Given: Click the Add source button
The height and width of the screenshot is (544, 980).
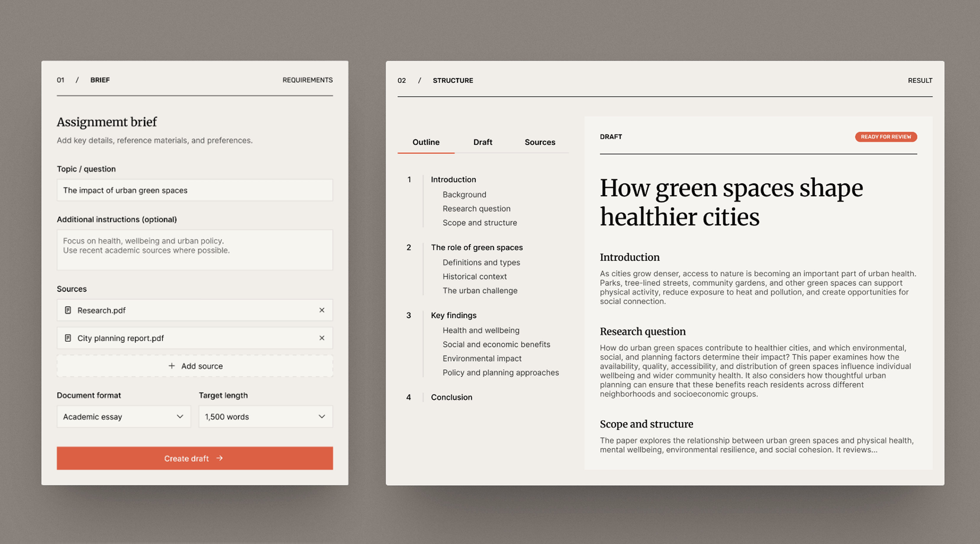Looking at the screenshot, I should point(195,366).
